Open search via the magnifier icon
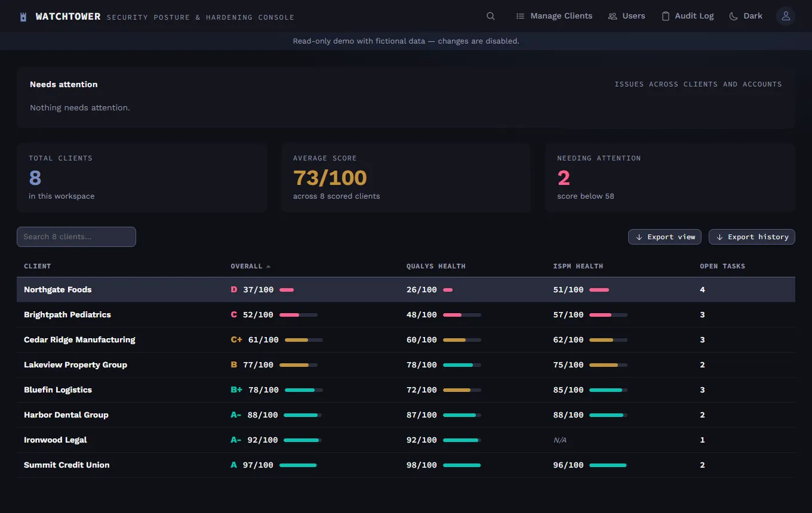Screen dimensions: 812x513 click(491, 16)
